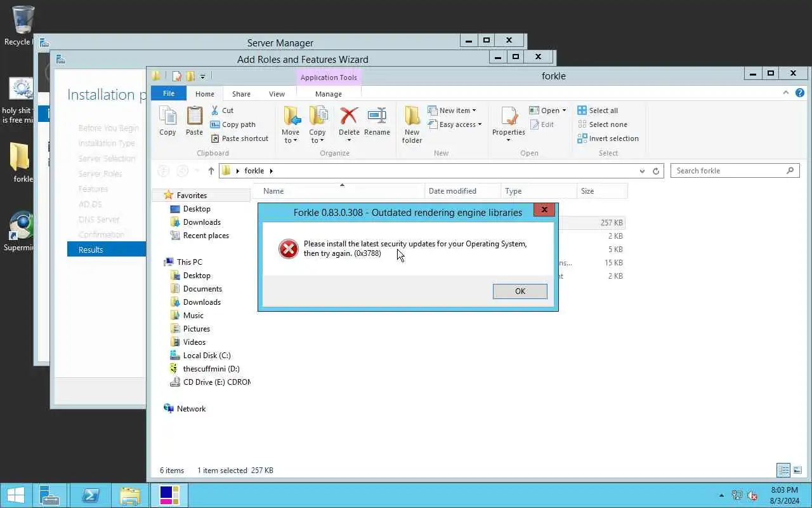Open the File ribbon tab
The height and width of the screenshot is (508, 812).
click(169, 93)
